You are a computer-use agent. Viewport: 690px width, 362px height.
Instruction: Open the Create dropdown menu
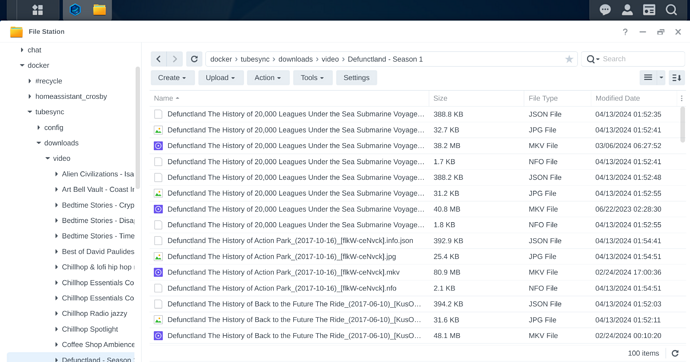pos(172,78)
